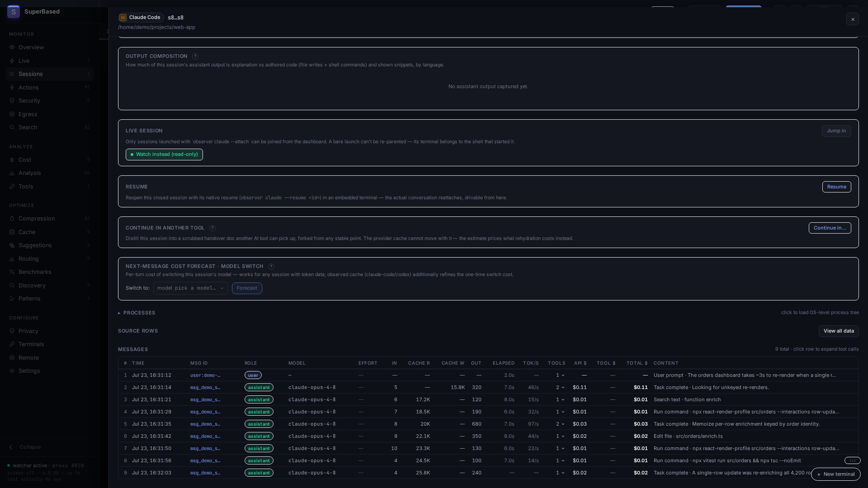The height and width of the screenshot is (488, 868).
Task: Click the SuperBased logo icon
Action: [x=14, y=12]
